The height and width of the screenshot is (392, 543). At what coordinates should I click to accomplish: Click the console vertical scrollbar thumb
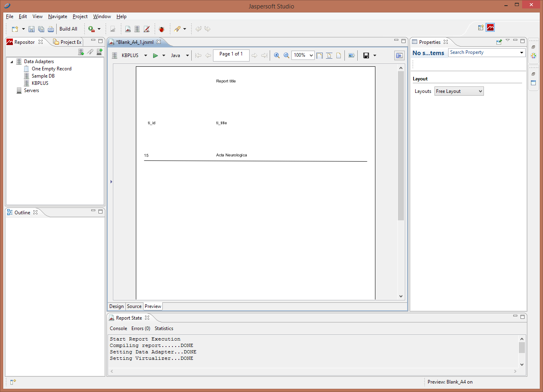click(x=522, y=347)
